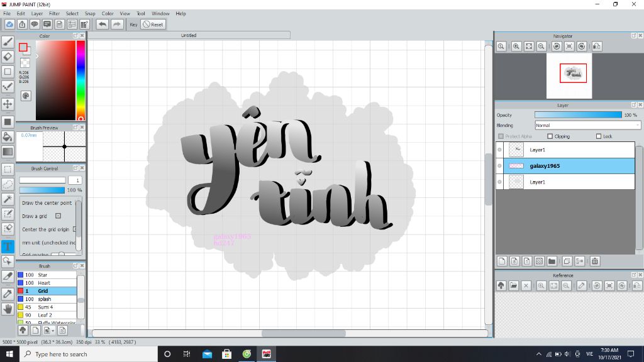Select the Select Eraser tool
The width and height of the screenshot is (644, 362).
8,229
